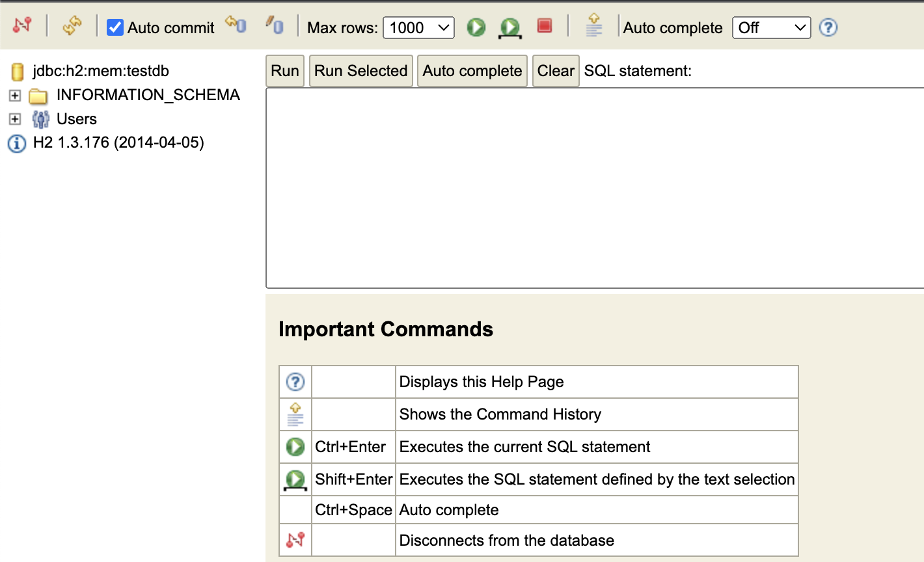Click the INFORMATION_SCHEMA folder icon
This screenshot has width=924, height=562.
click(38, 96)
